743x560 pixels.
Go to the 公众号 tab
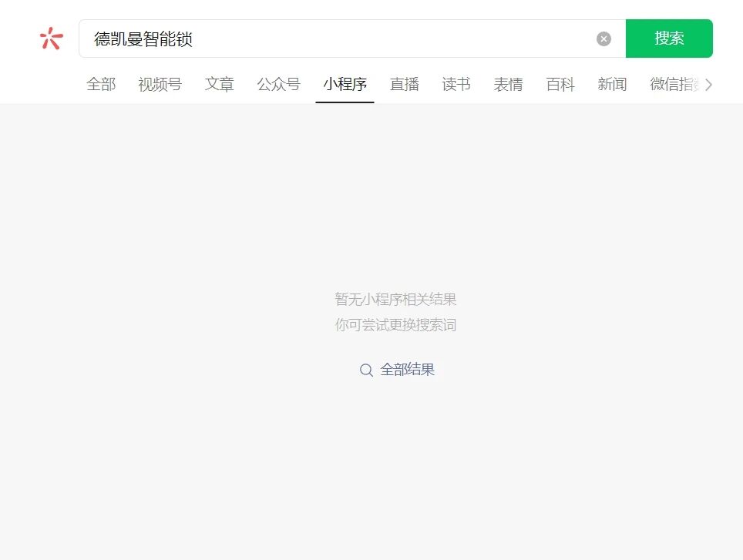(x=279, y=84)
